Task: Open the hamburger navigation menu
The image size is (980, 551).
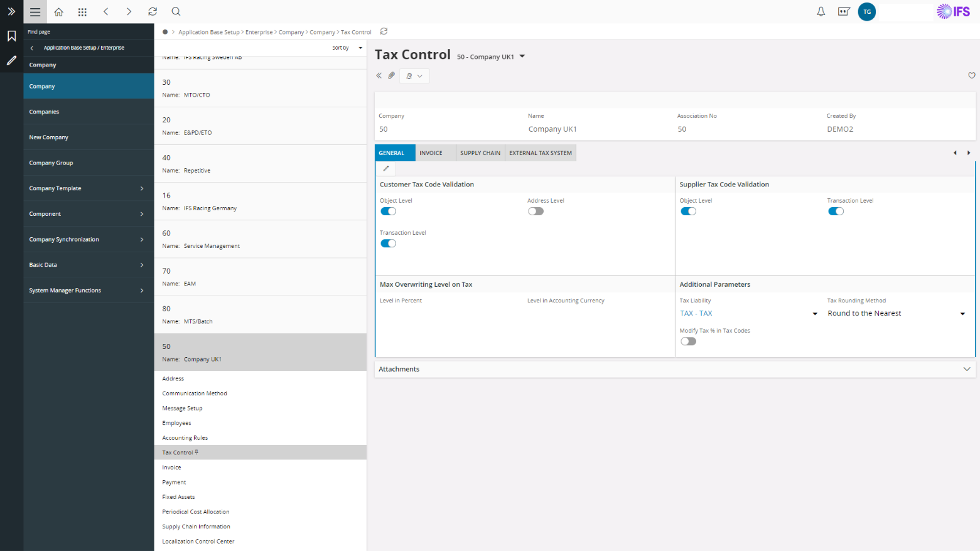Action: 35,11
